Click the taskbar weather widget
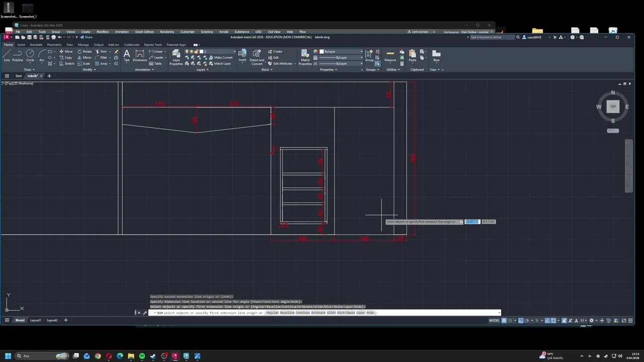This screenshot has height=362, width=644. pyautogui.click(x=551, y=356)
